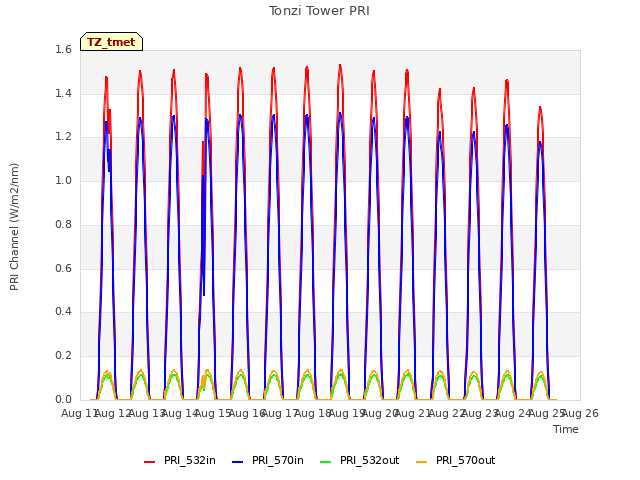This screenshot has height=480, width=640.
Task: Click the 1.4 y-axis tick label
Action: (63, 93)
